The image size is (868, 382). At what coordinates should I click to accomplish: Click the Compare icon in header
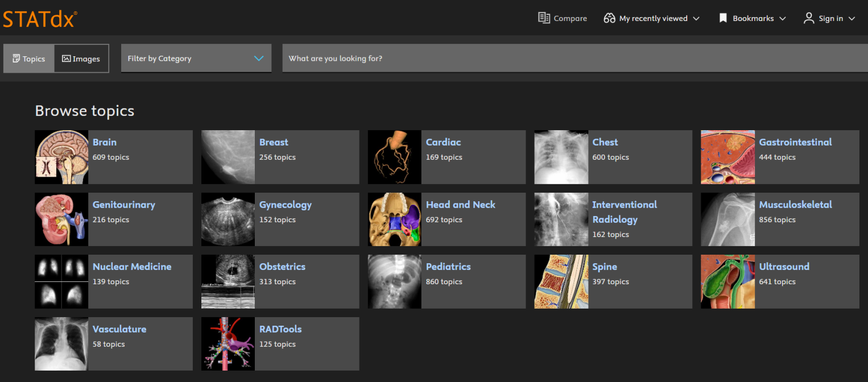click(544, 18)
